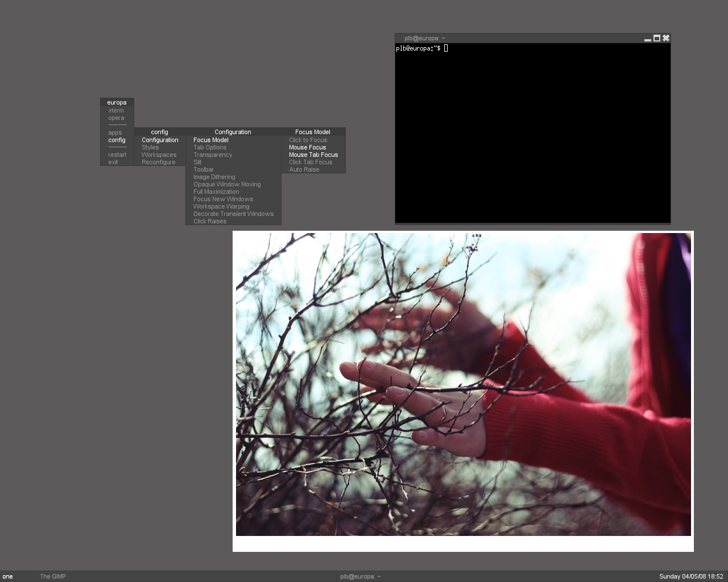Select workspace 'one' in the toolbar
This screenshot has width=728, height=582.
click(x=8, y=576)
